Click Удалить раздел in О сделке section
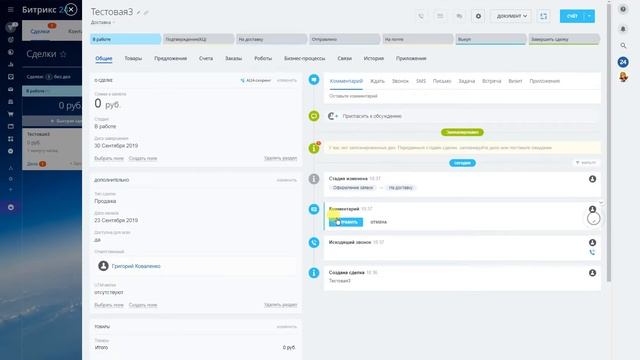The height and width of the screenshot is (360, 640). coord(280,158)
